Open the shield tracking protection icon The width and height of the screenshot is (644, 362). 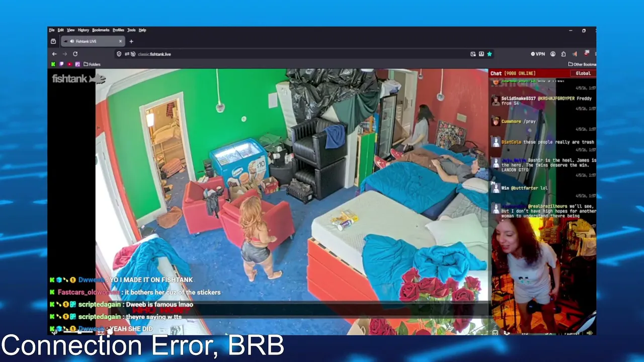(119, 54)
